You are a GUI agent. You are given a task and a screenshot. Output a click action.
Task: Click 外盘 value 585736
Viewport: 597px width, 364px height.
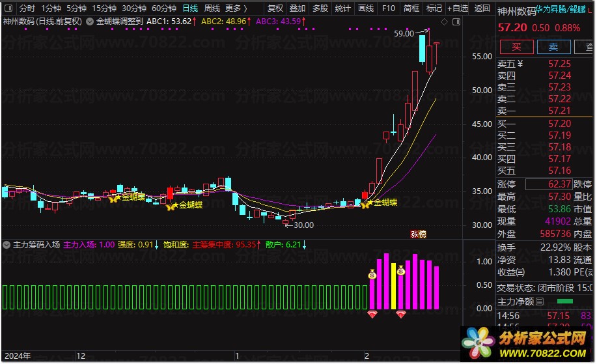point(555,233)
